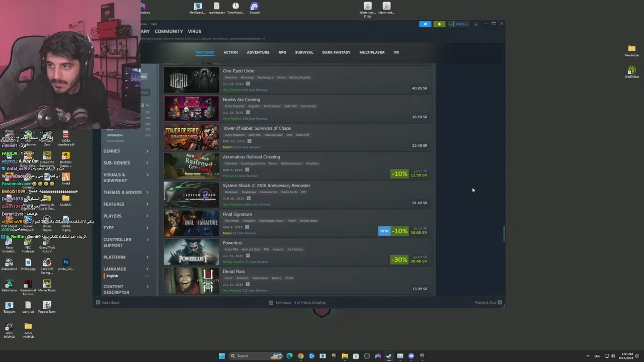Open the TimerResolution desktop shortcut
Image resolution: width=644 pixels, height=362 pixels.
pyautogui.click(x=235, y=8)
